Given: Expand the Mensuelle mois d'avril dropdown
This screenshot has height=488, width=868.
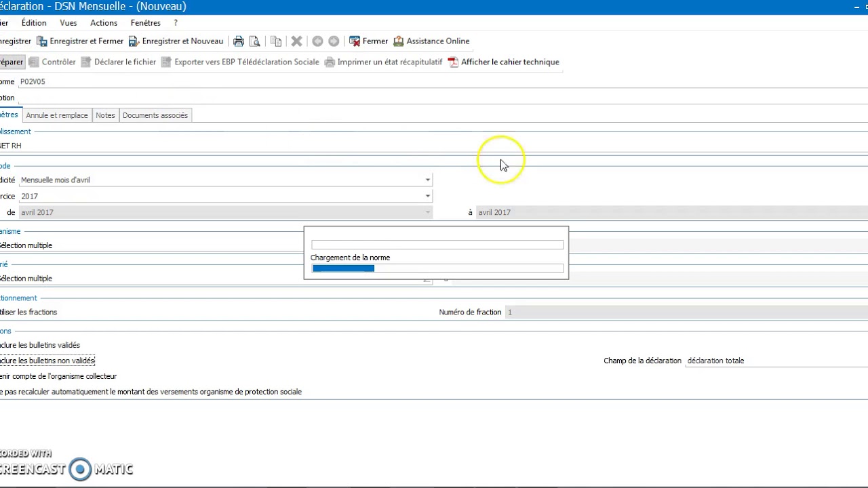Looking at the screenshot, I should pyautogui.click(x=427, y=180).
